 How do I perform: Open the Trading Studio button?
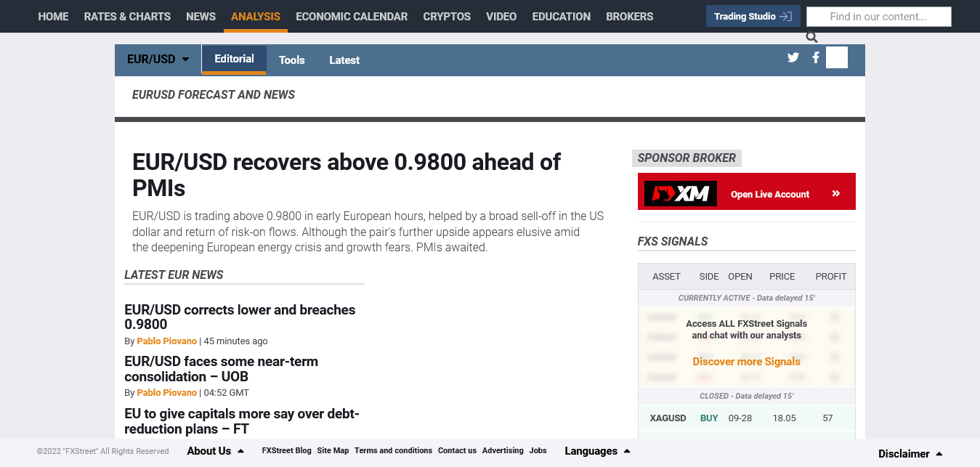[x=753, y=16]
